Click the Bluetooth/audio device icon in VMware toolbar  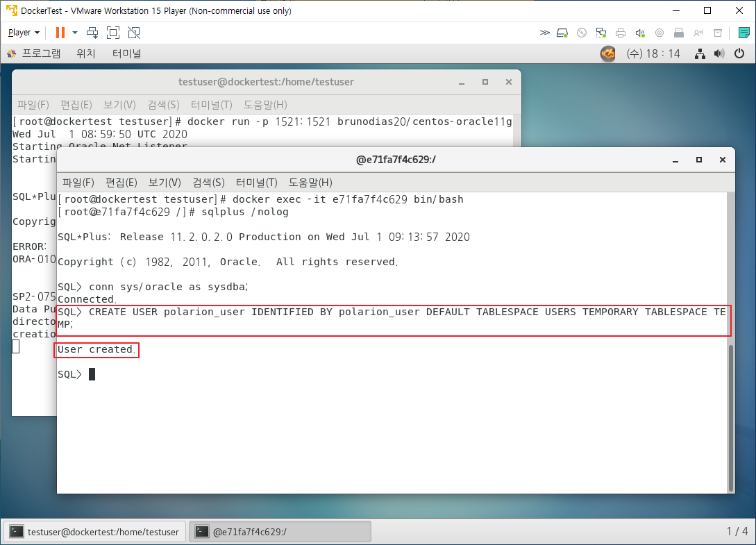point(698,33)
